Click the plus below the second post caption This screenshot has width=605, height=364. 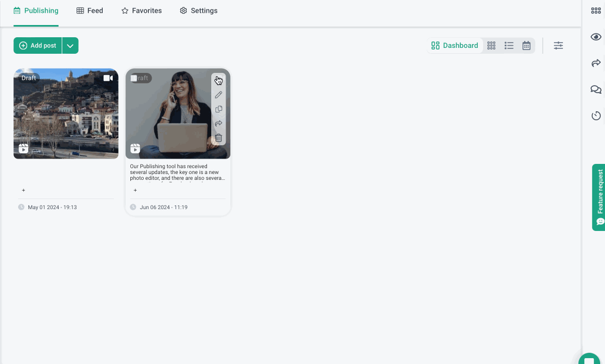pyautogui.click(x=135, y=190)
